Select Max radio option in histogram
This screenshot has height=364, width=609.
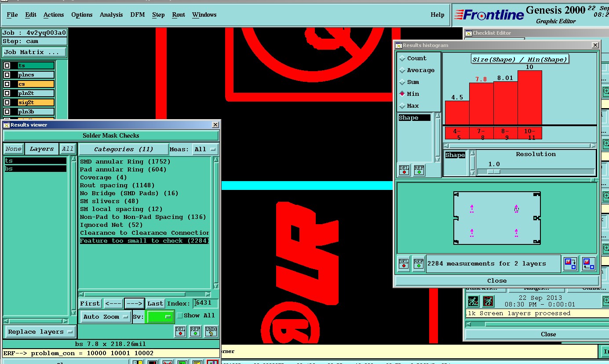pos(402,106)
